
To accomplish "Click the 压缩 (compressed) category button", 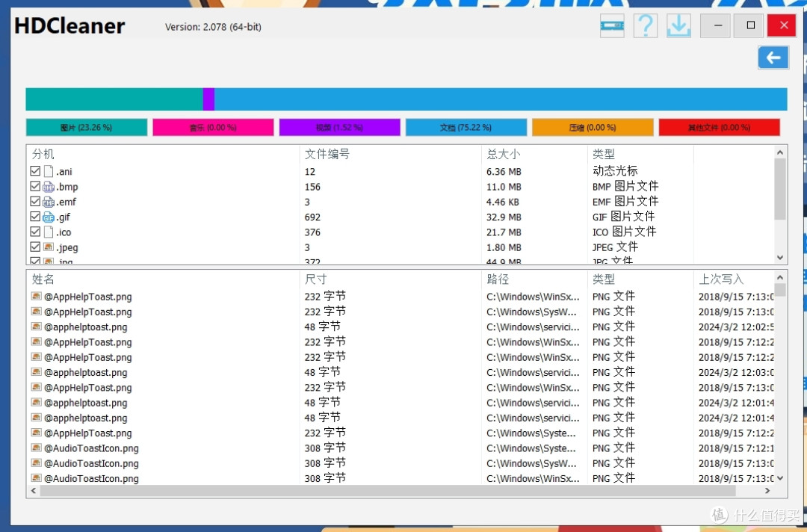I will (x=593, y=127).
